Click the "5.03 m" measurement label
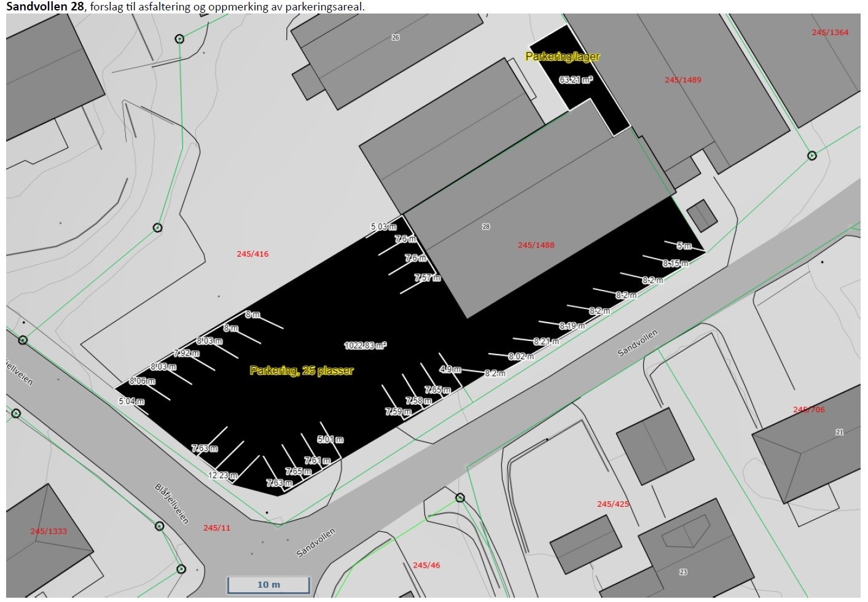This screenshot has height=602, width=868. pyautogui.click(x=383, y=227)
